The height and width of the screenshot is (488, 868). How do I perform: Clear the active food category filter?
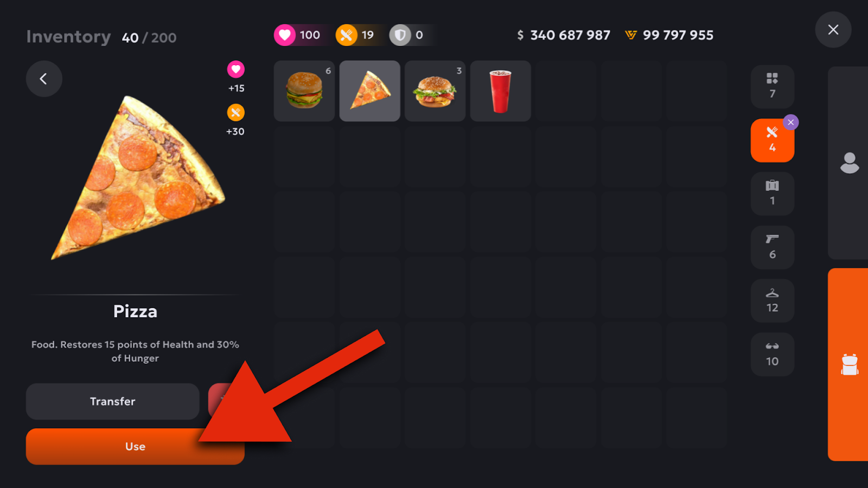click(791, 123)
